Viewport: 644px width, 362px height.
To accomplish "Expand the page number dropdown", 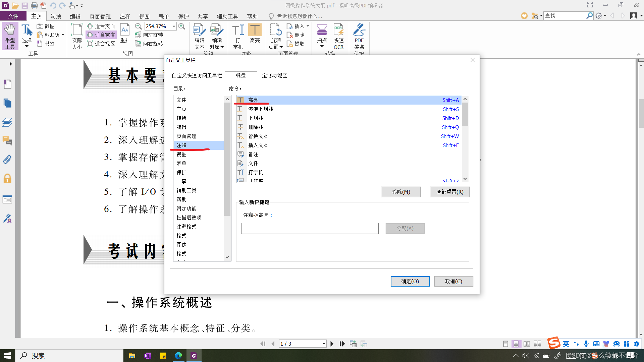I will click(x=324, y=344).
